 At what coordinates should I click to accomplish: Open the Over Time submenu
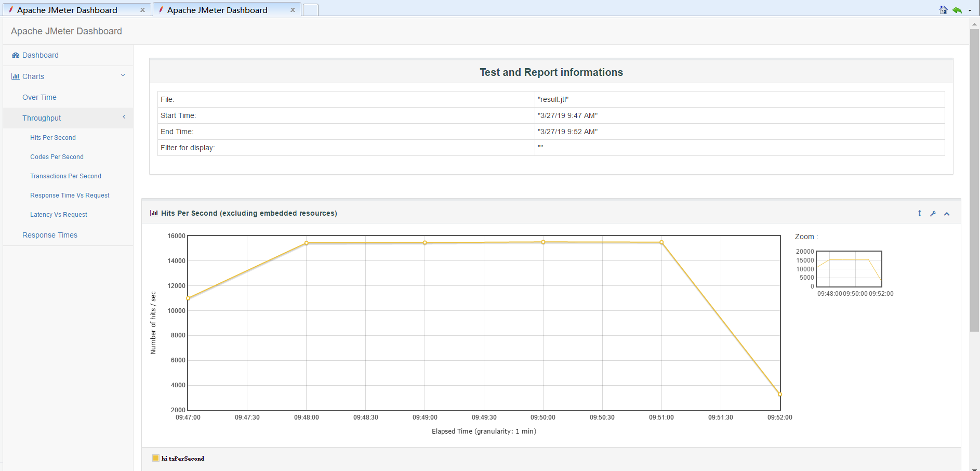(x=39, y=97)
